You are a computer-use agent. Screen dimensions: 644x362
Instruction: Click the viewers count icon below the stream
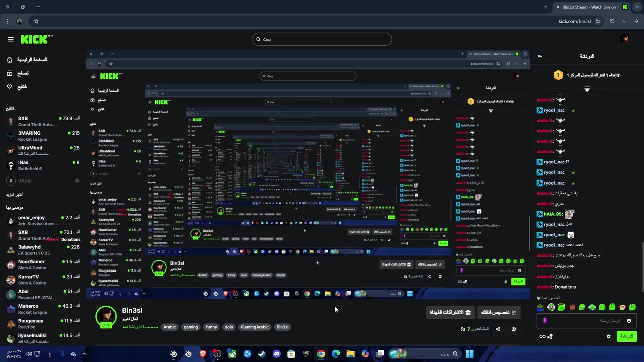pos(463,329)
